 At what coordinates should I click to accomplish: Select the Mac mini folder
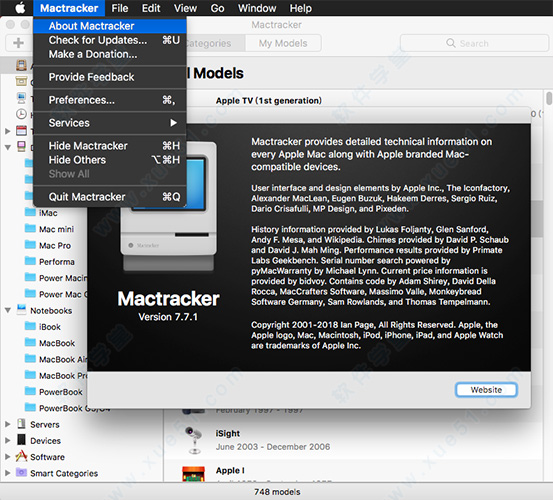click(49, 229)
